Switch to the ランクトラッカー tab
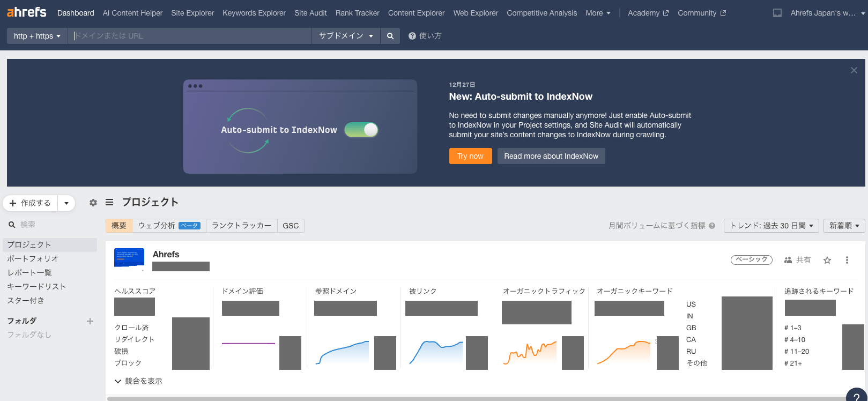 (241, 226)
